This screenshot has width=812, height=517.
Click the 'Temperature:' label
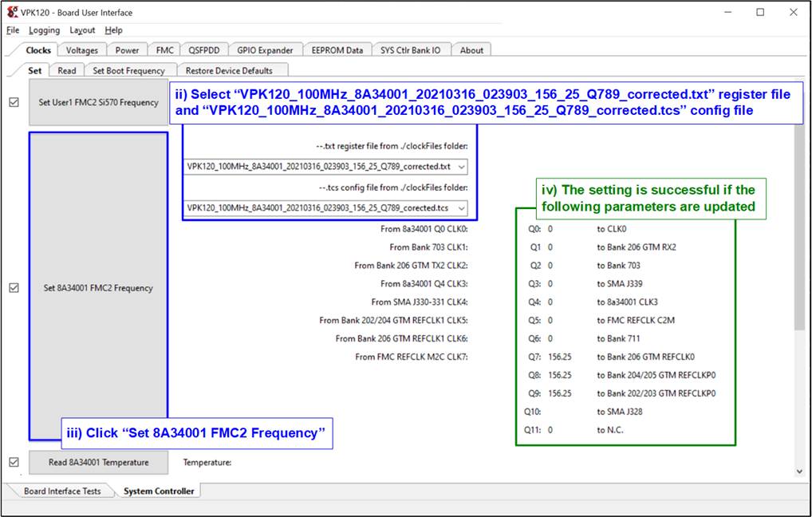(207, 462)
